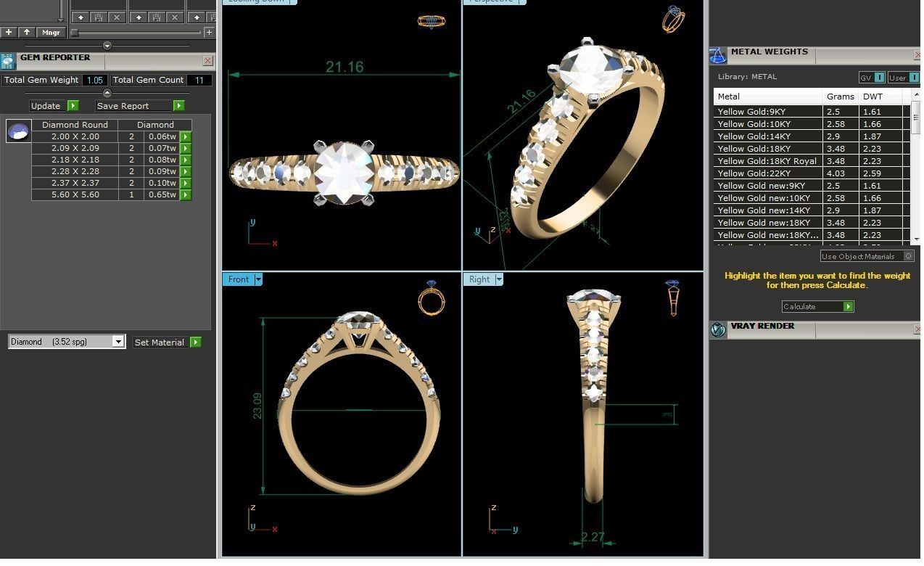This screenshot has width=924, height=566.
Task: Click ring view icon in Perspective viewport
Action: pyautogui.click(x=673, y=19)
